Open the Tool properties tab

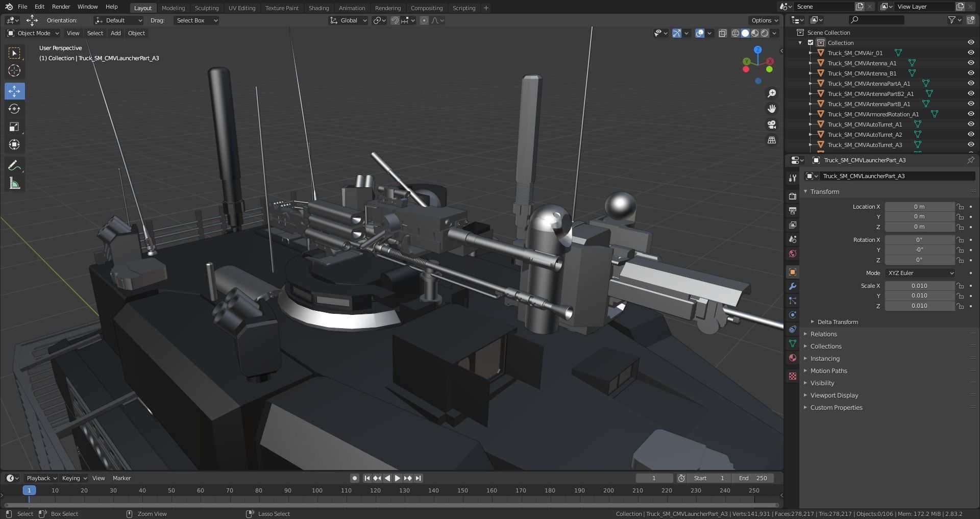792,178
